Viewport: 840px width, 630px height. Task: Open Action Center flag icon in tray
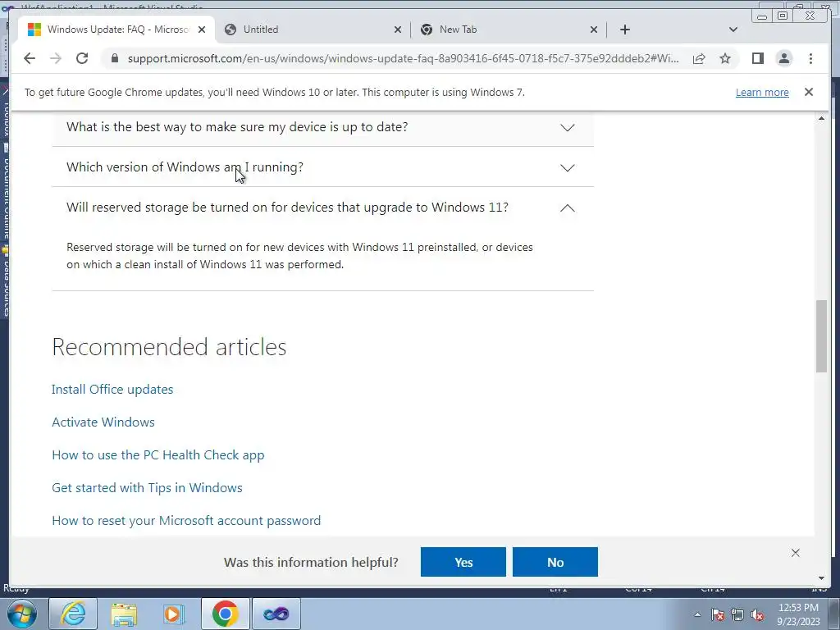tap(718, 614)
